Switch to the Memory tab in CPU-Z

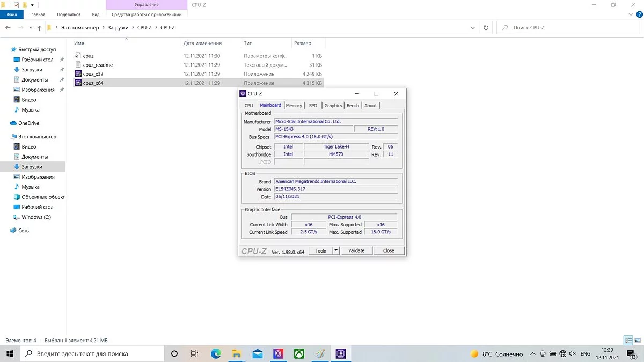coord(294,106)
